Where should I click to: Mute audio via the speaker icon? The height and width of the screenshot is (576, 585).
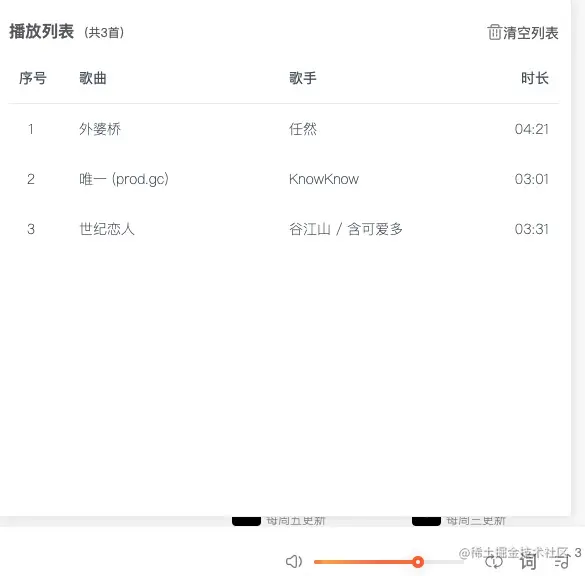tap(294, 561)
